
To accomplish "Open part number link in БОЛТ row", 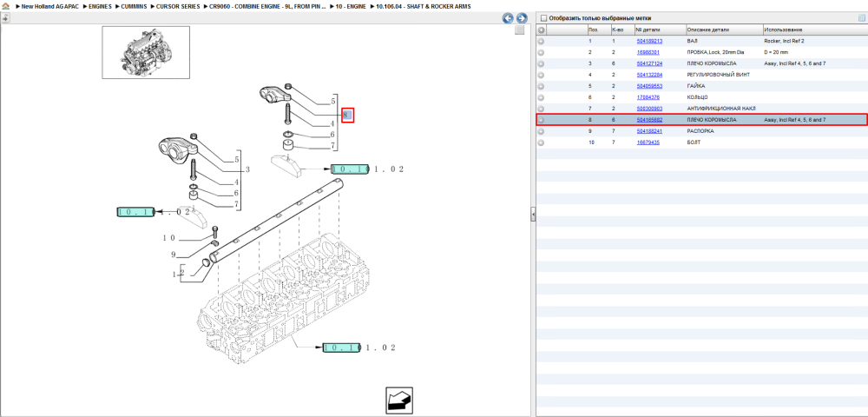I will pyautogui.click(x=648, y=142).
